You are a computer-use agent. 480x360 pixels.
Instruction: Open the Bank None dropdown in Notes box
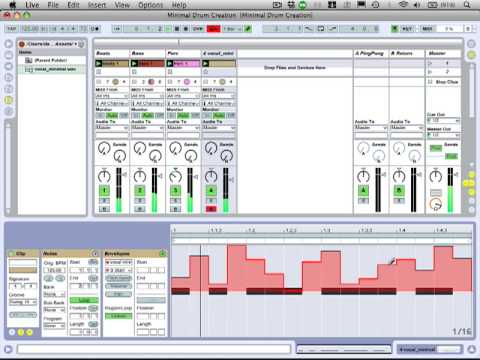[x=54, y=294]
